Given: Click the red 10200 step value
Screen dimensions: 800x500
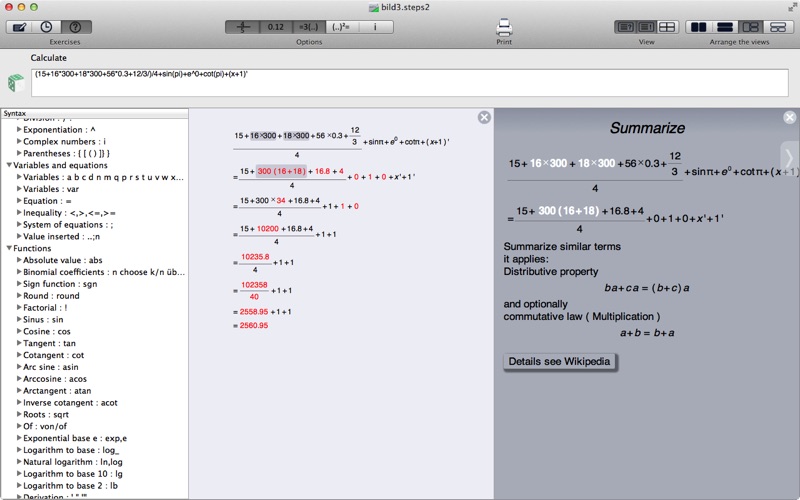Looking at the screenshot, I should click(x=268, y=229).
